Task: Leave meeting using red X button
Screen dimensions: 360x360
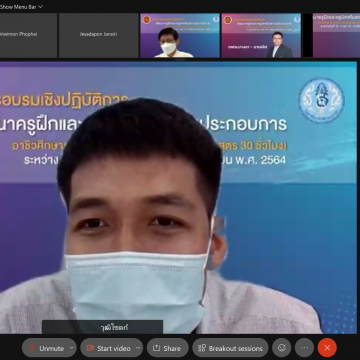Action: coord(327,348)
